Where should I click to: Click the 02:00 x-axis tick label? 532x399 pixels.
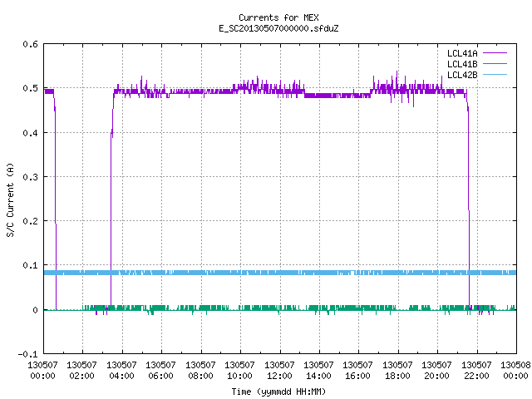[x=81, y=376]
